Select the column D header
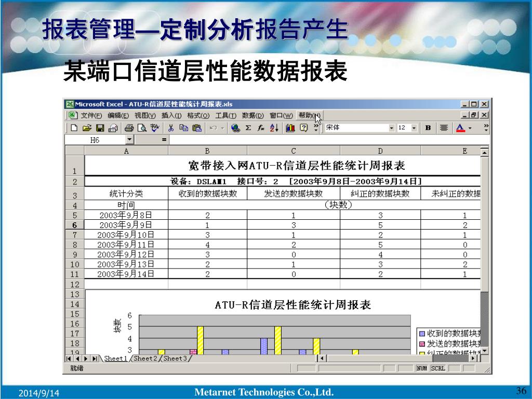532x399 pixels. click(380, 151)
